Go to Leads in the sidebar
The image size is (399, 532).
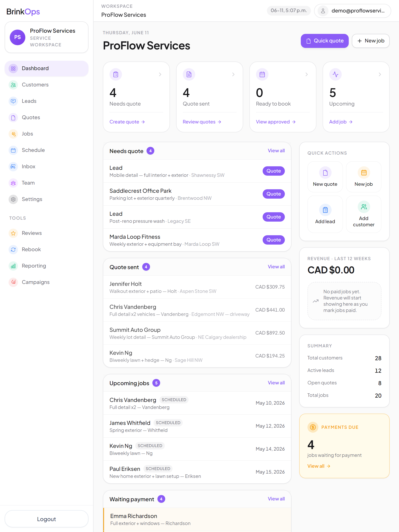coord(46,101)
